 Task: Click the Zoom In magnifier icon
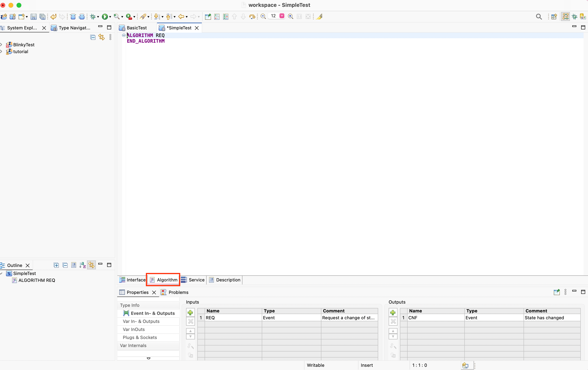point(291,16)
